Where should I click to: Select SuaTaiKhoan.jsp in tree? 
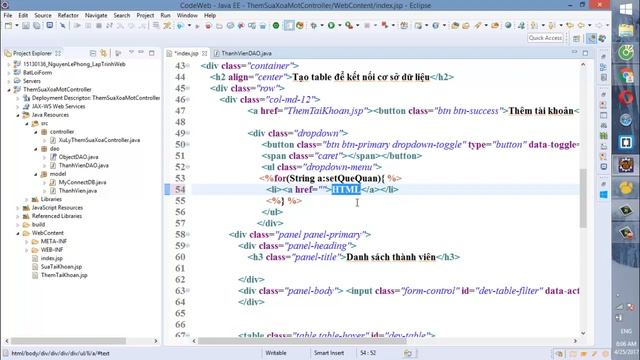61,267
